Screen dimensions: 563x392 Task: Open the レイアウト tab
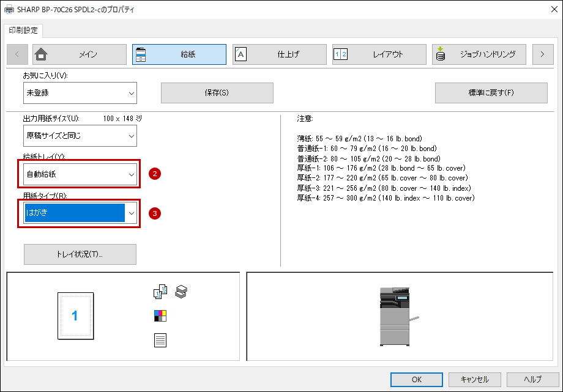[379, 54]
